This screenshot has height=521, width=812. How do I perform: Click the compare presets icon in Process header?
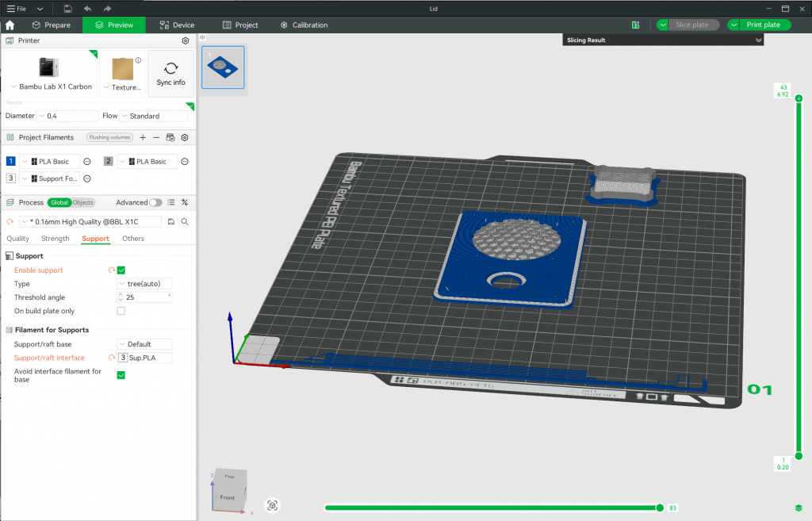click(185, 202)
